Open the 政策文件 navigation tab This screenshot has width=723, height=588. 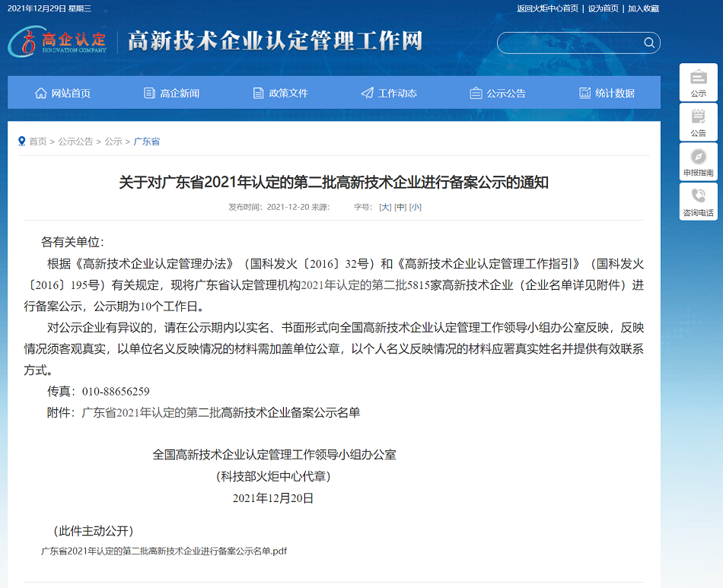point(280,93)
